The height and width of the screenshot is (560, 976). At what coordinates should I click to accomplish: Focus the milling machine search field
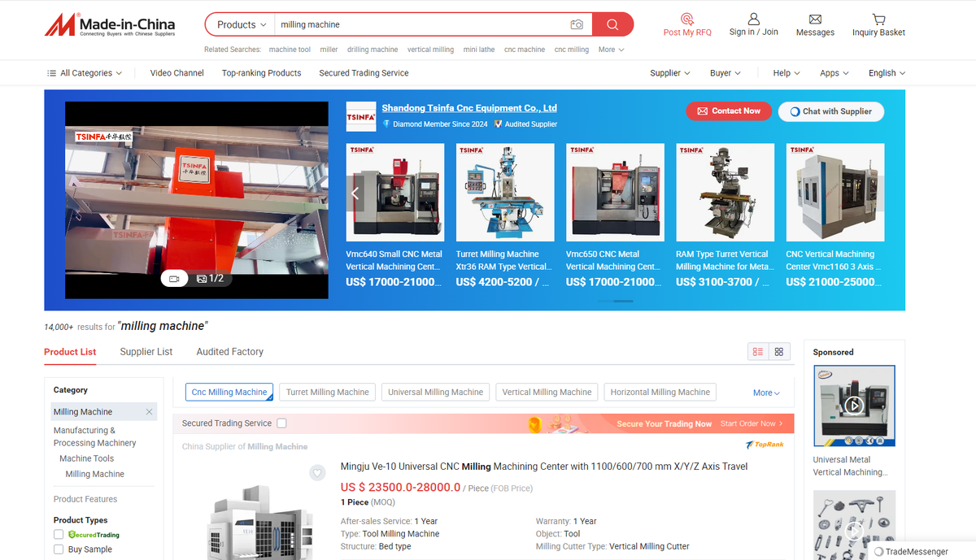pos(420,24)
